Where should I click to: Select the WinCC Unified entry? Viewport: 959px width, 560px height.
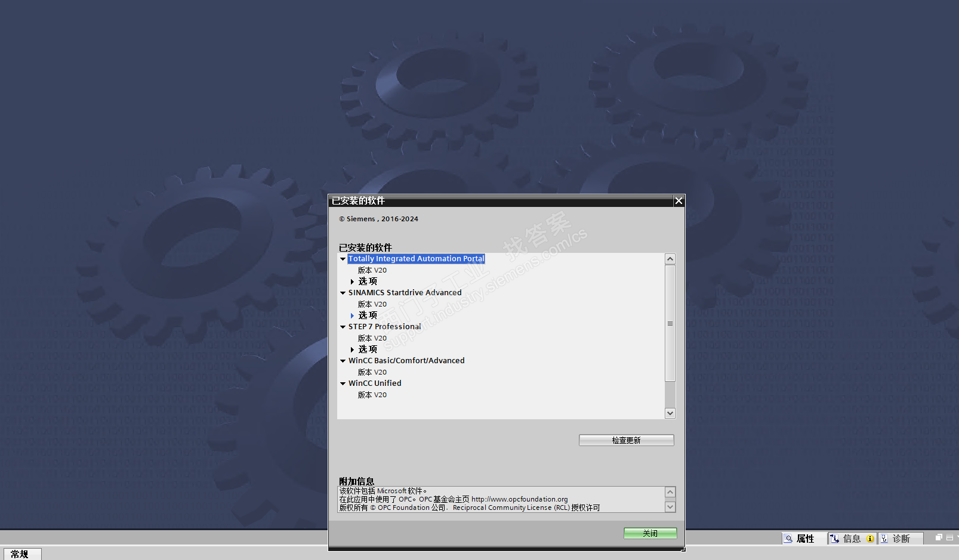click(x=375, y=383)
